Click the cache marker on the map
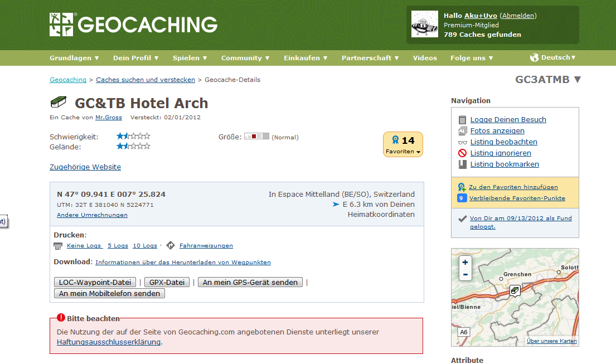Viewport: 616px width, 364px height. coord(515,291)
